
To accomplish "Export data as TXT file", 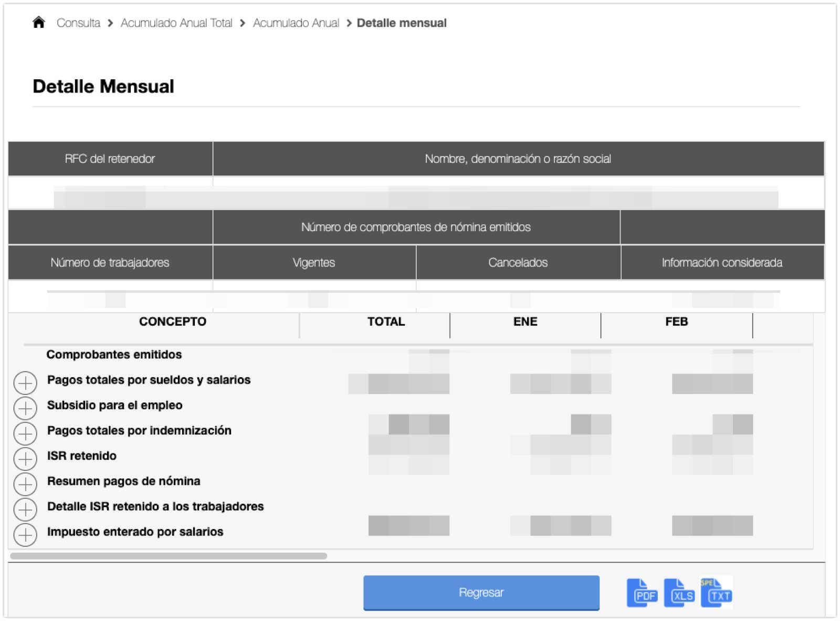I will point(716,593).
